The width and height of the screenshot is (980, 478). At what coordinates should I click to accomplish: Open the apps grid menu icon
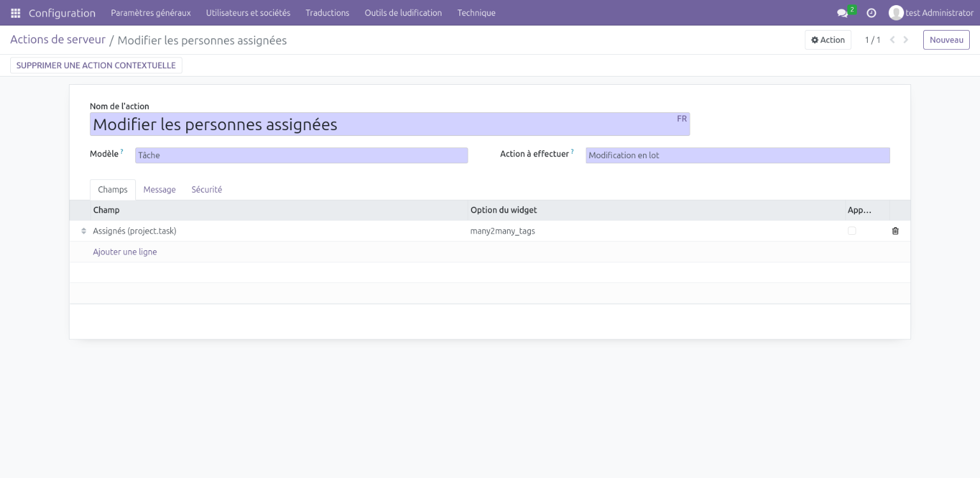[x=15, y=13]
